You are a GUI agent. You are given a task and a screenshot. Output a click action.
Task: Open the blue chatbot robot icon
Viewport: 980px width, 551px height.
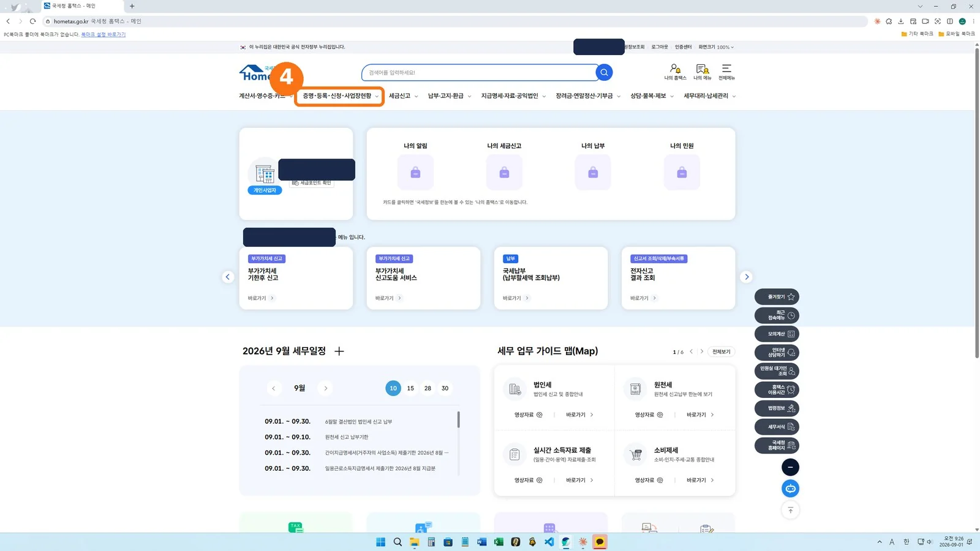pos(790,489)
